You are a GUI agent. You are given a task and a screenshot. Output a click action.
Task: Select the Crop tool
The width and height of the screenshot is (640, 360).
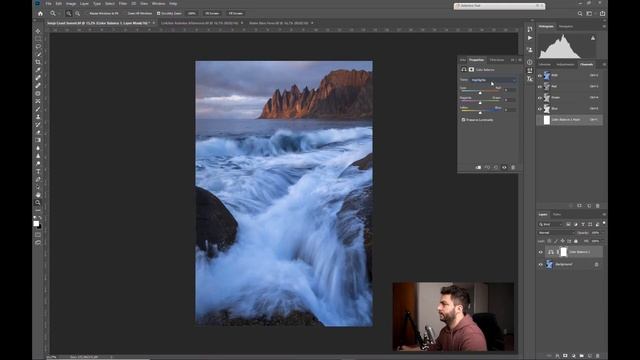[38, 62]
